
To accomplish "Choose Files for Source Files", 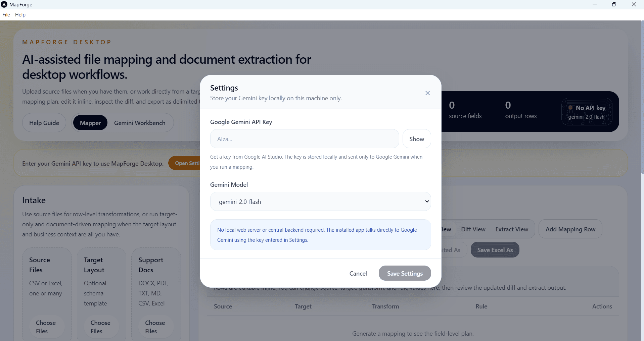I will coord(46,327).
